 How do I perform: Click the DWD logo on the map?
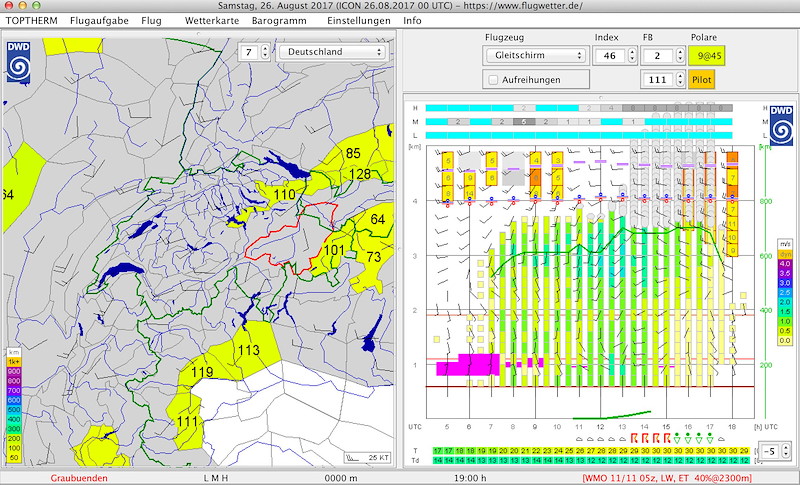coord(18,62)
